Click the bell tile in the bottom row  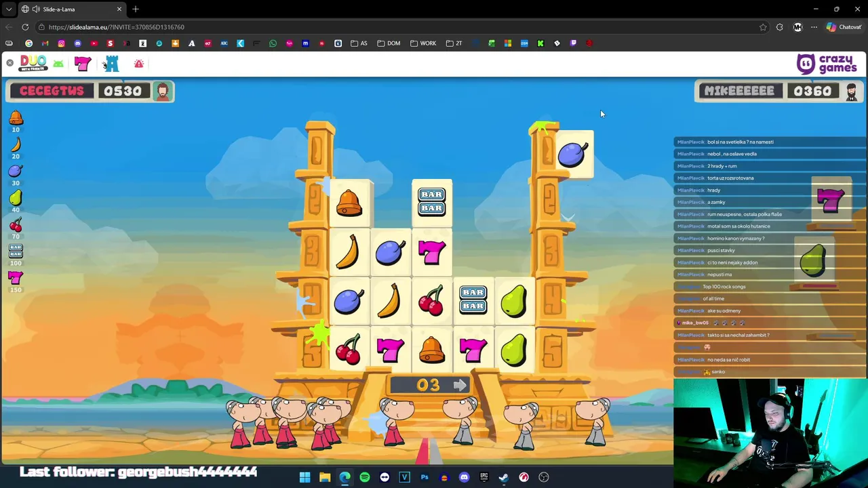[432, 350]
